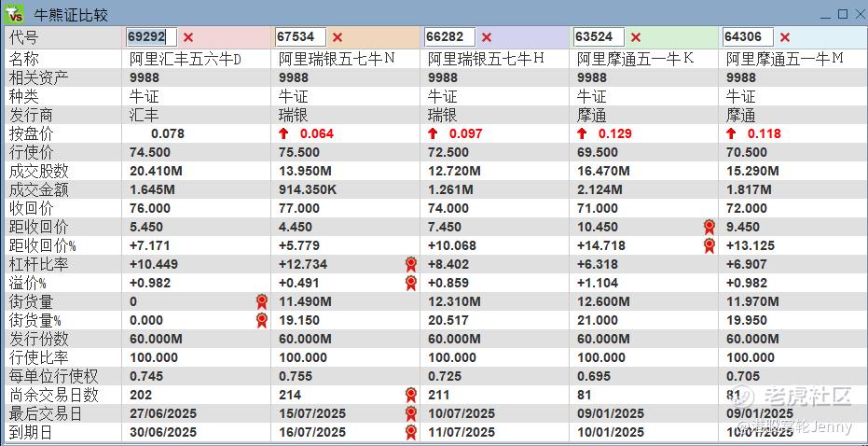Click remaining trading days 202

pos(141,395)
